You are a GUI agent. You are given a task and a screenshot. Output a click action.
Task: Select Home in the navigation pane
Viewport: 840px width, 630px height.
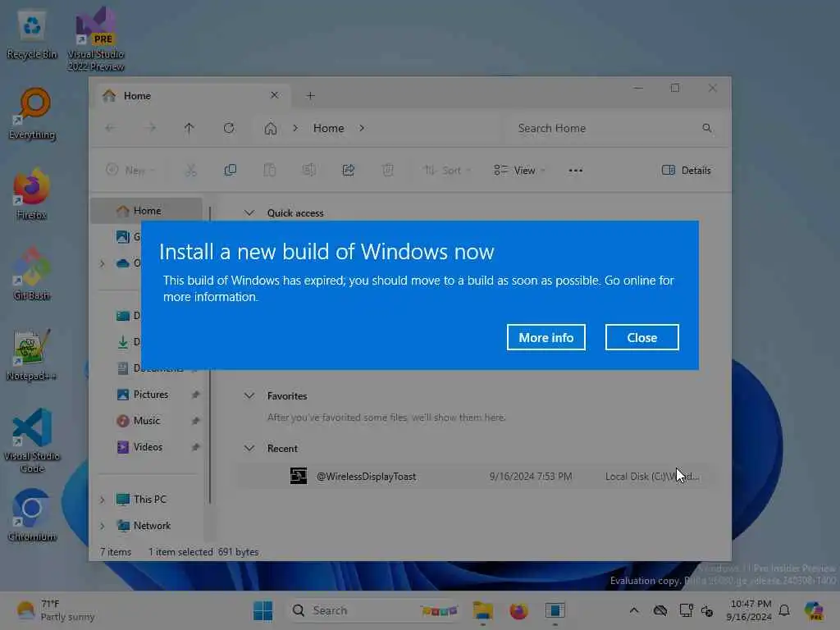pos(148,211)
